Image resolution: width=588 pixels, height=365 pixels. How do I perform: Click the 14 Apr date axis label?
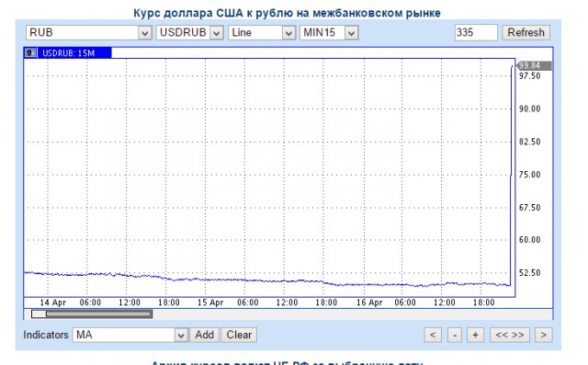click(53, 302)
